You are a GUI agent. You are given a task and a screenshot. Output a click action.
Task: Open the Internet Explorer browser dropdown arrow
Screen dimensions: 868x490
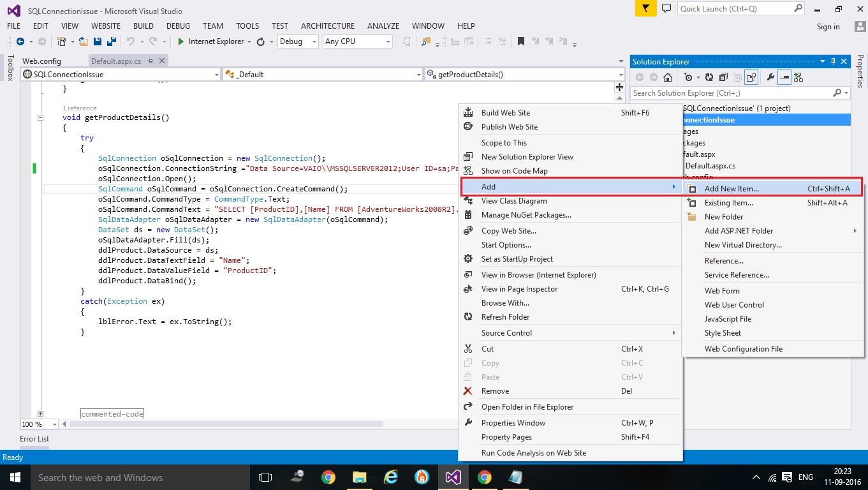click(x=249, y=41)
